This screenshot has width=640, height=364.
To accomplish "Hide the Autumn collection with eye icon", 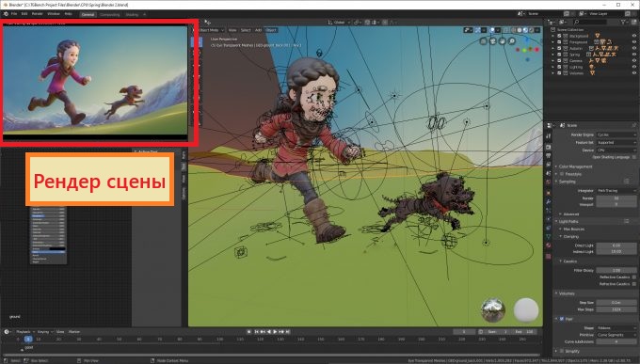I will point(633,48).
